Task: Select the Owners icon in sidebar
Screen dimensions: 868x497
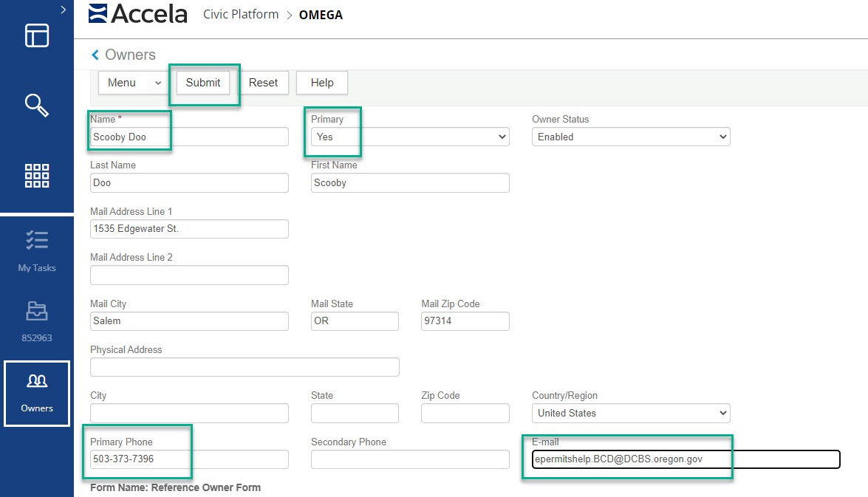Action: tap(37, 393)
